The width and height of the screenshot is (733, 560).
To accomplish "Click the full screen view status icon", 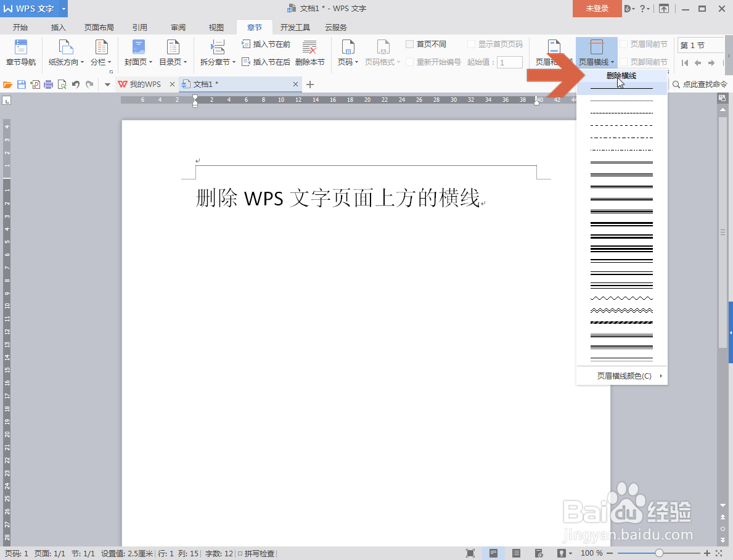I will click(470, 553).
